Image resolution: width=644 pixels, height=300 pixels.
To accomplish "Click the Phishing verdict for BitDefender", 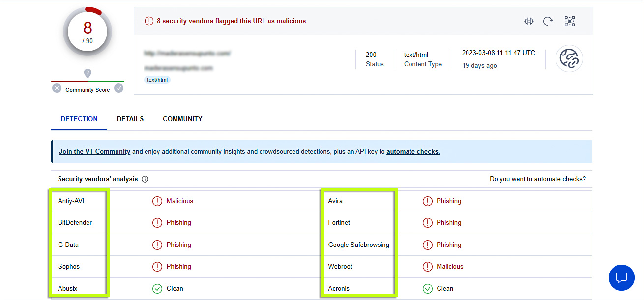I will point(179,222).
